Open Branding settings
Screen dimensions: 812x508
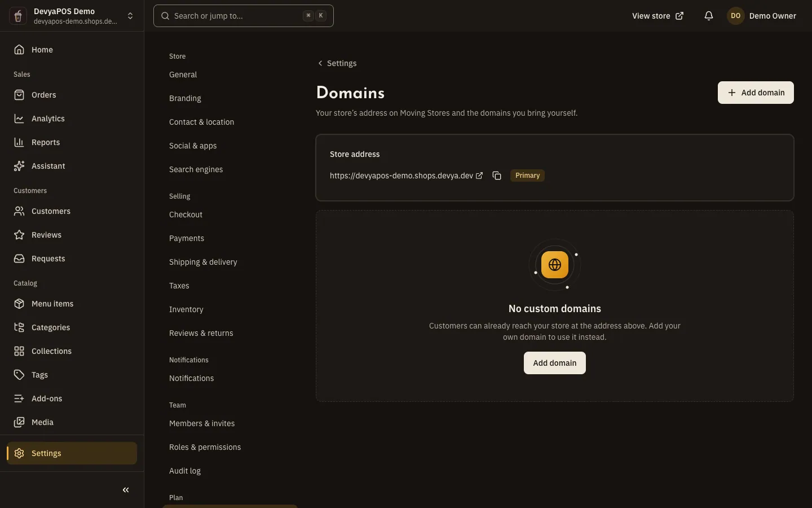tap(185, 98)
